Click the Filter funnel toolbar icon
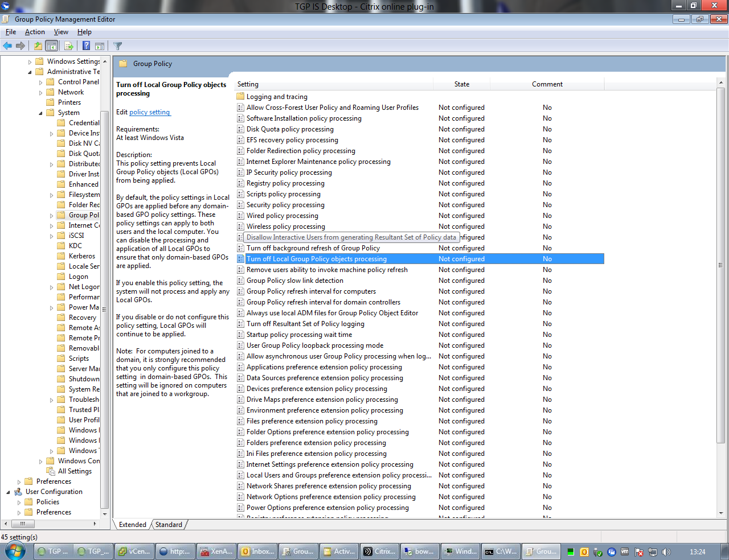Screen dimensions: 729x560 [118, 46]
